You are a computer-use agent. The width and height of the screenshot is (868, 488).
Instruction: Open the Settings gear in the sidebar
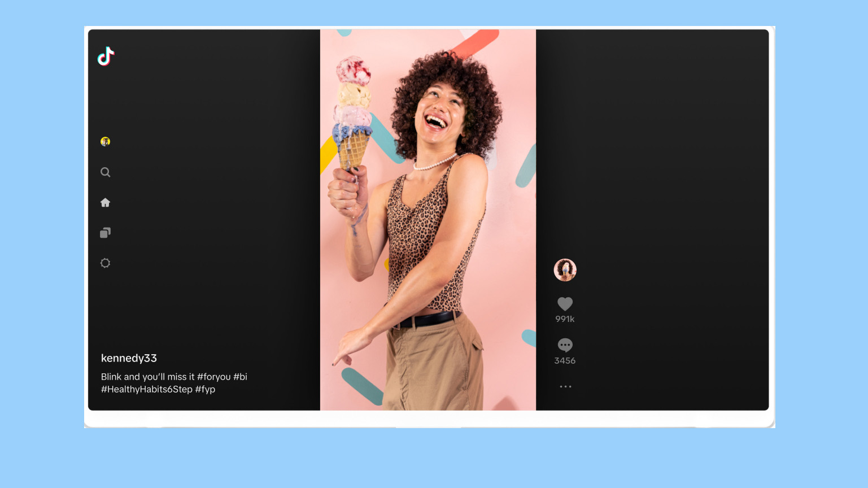(x=106, y=263)
